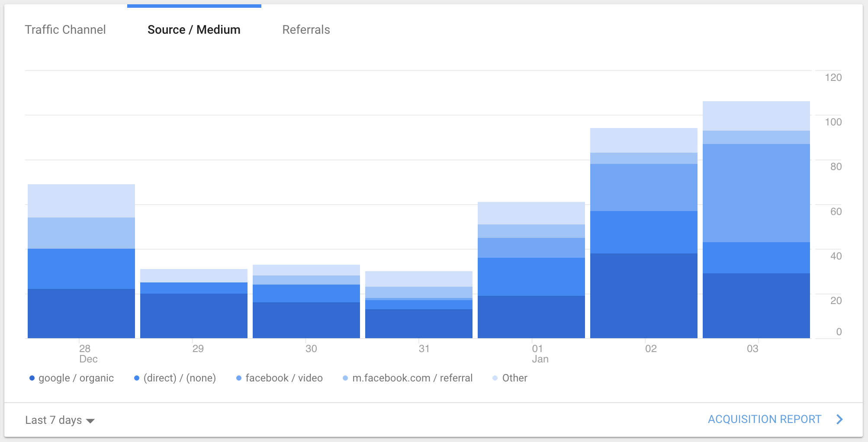
Task: Select the Source / Medium tab
Action: click(194, 29)
